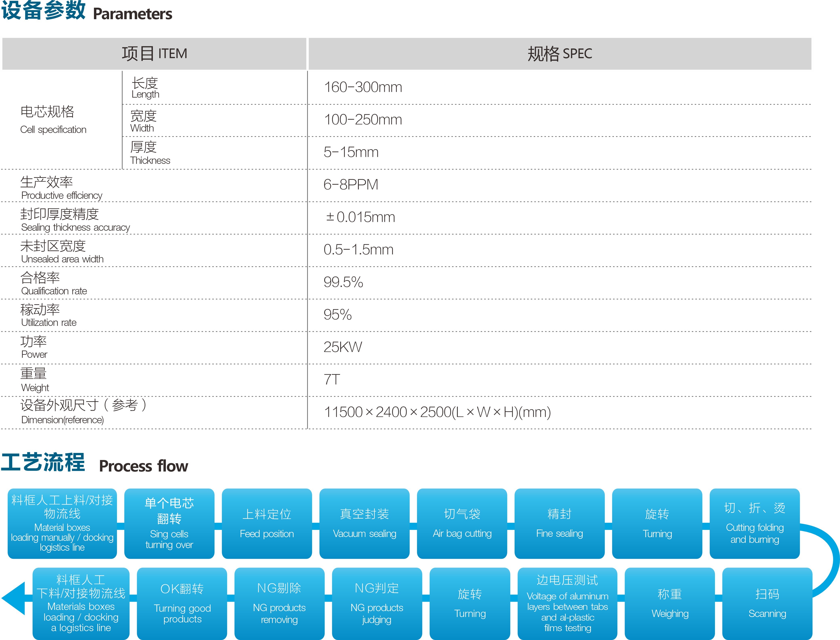Click the 160-300mm length value
Image resolution: width=840 pixels, height=640 pixels.
363,87
